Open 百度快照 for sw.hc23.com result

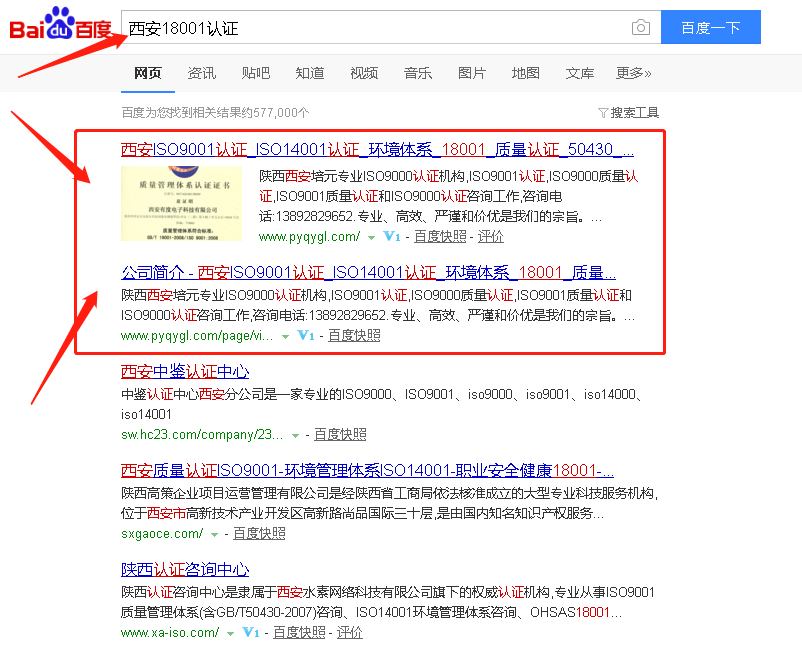tap(340, 435)
